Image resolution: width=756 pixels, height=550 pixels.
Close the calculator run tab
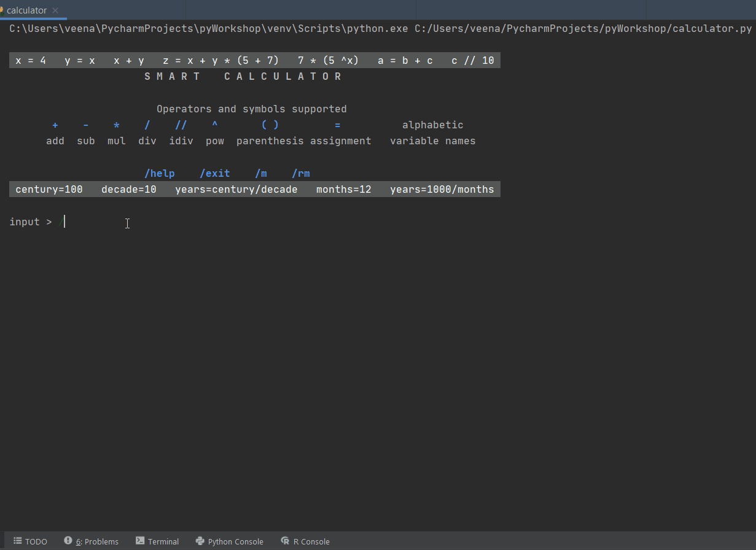pos(55,10)
